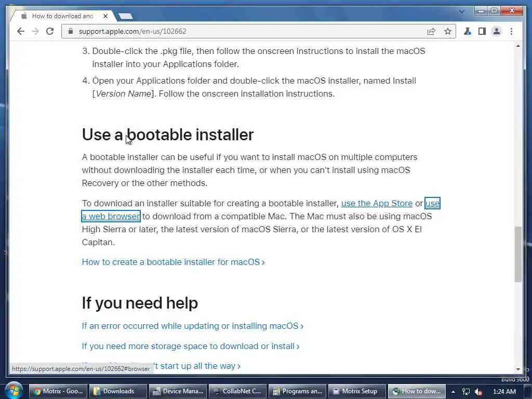Click the scrollbar up arrow
The image size is (532, 399).
click(x=518, y=46)
